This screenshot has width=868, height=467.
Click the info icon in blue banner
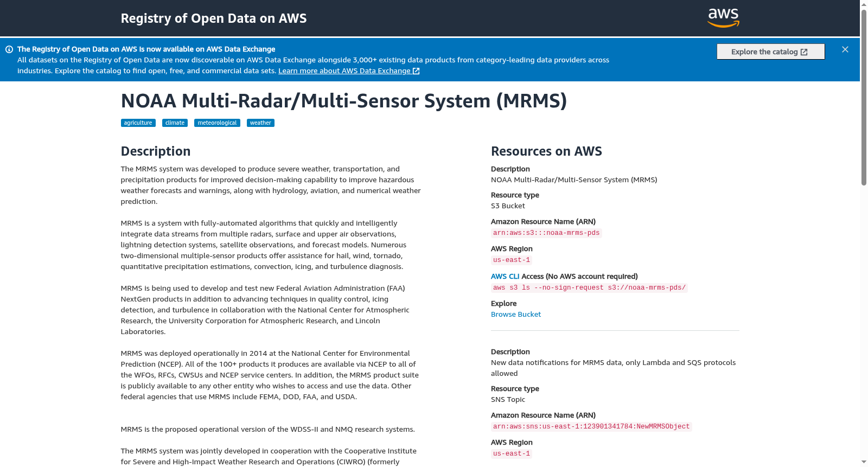click(x=9, y=49)
